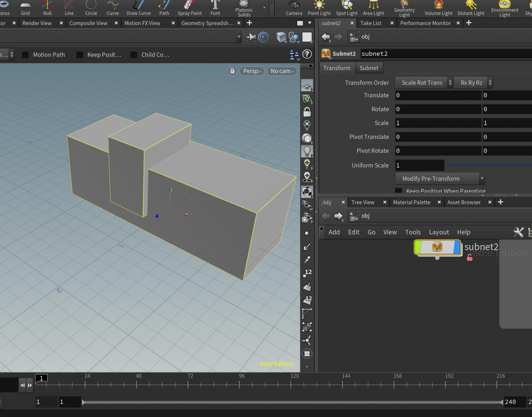Image resolution: width=532 pixels, height=417 pixels.
Task: Enable the Motion Path checkbox
Action: click(25, 55)
